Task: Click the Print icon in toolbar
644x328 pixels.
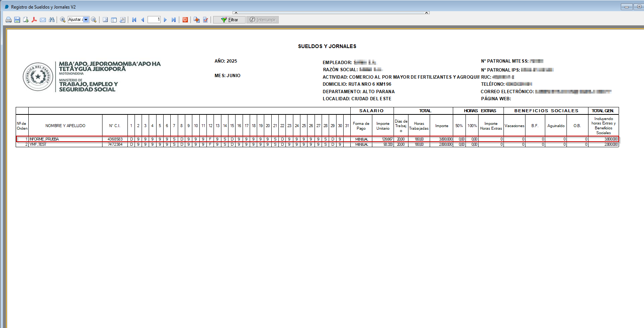Action: tap(9, 20)
